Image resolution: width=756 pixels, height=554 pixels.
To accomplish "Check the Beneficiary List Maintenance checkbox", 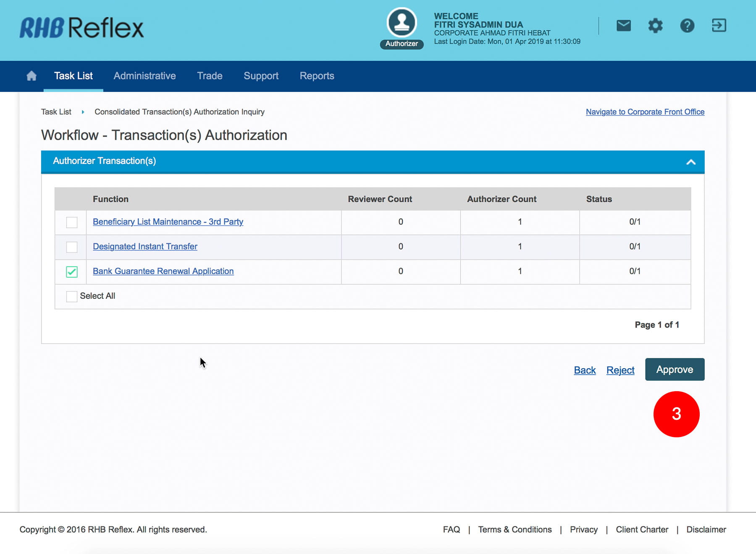I will coord(72,222).
